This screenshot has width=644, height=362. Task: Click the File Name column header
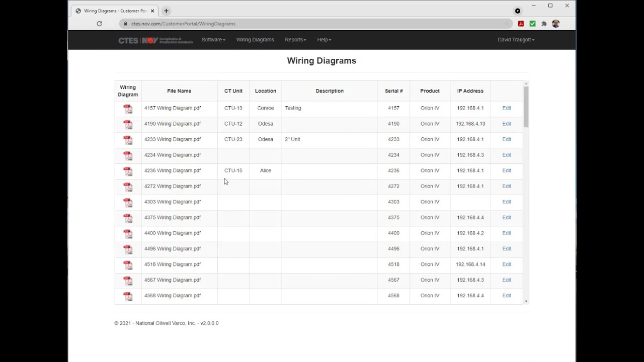pos(179,91)
